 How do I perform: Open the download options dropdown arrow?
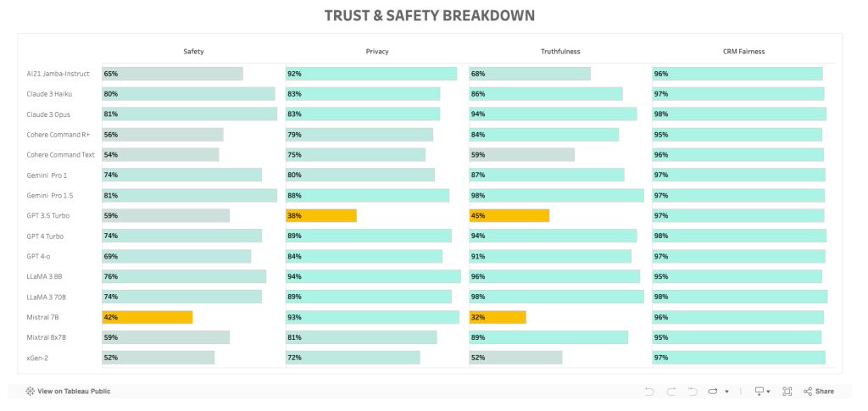click(768, 392)
